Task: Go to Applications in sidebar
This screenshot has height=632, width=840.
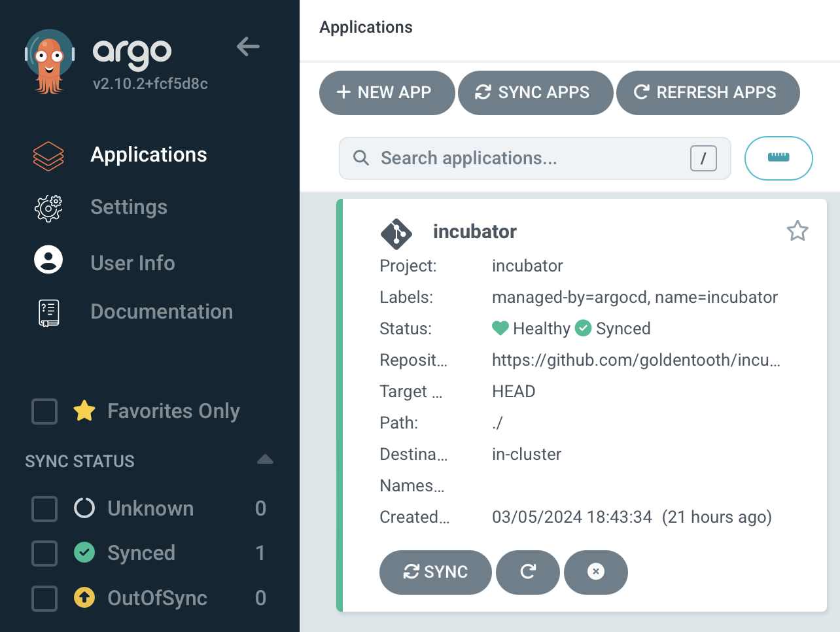Action: tap(149, 154)
